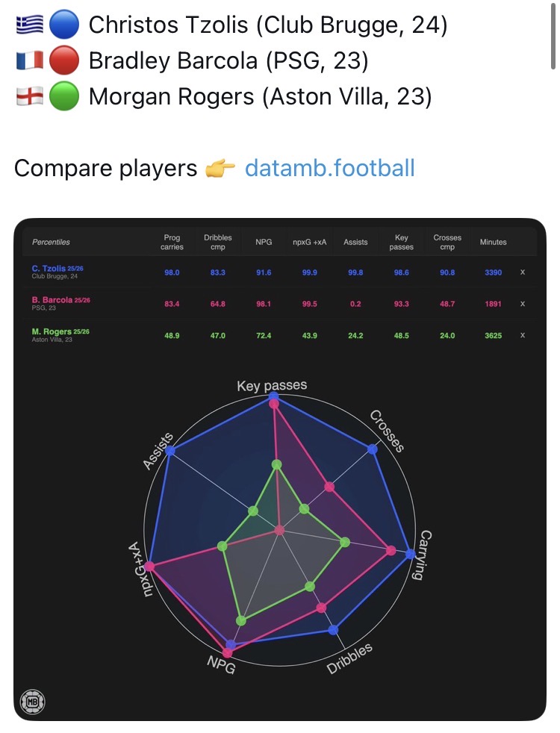Click the MB logo badge
Image resolution: width=560 pixels, height=733 pixels.
(x=32, y=701)
